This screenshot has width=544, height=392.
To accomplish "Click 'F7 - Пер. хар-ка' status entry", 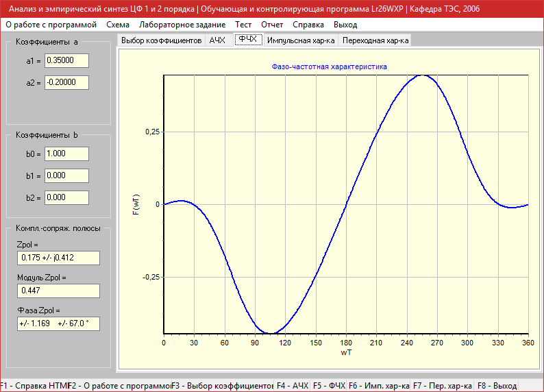I will [x=443, y=386].
